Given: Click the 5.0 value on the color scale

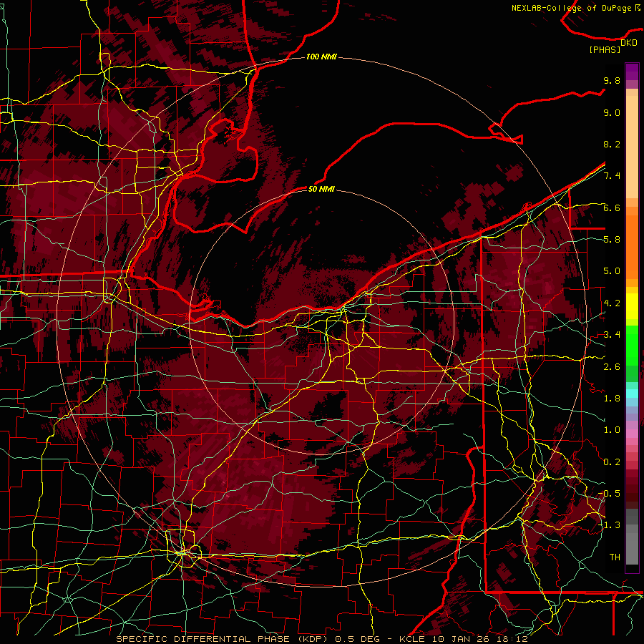Looking at the screenshot, I should [612, 271].
